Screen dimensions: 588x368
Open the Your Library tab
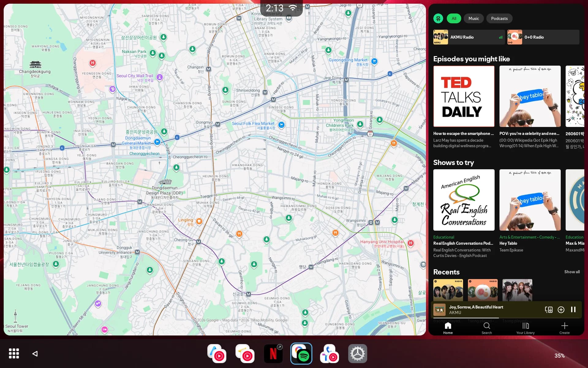tap(526, 328)
